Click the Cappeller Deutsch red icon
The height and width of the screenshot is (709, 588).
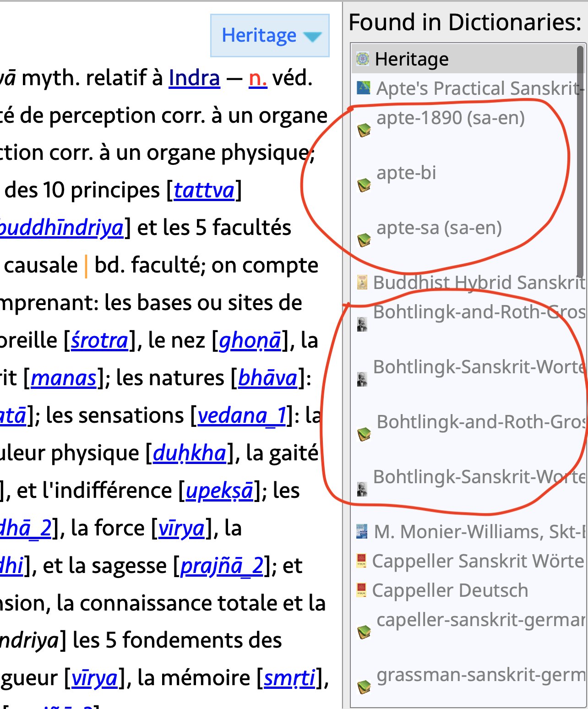click(361, 590)
